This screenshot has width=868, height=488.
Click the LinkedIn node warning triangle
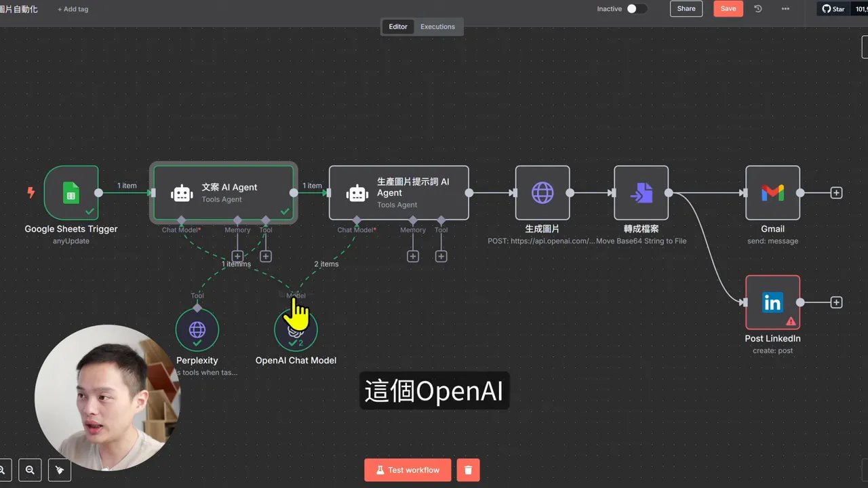[791, 321]
